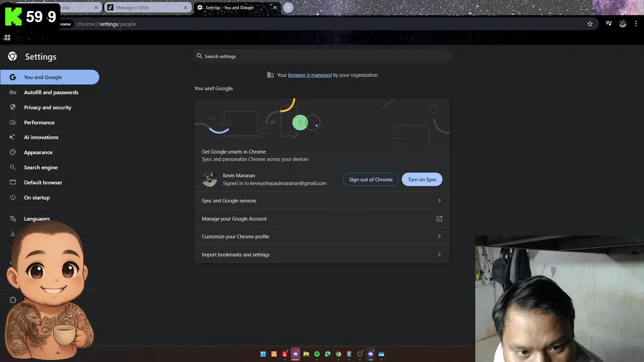Click the magnifier icon in Search settings
This screenshot has width=644, height=362.
click(x=199, y=56)
